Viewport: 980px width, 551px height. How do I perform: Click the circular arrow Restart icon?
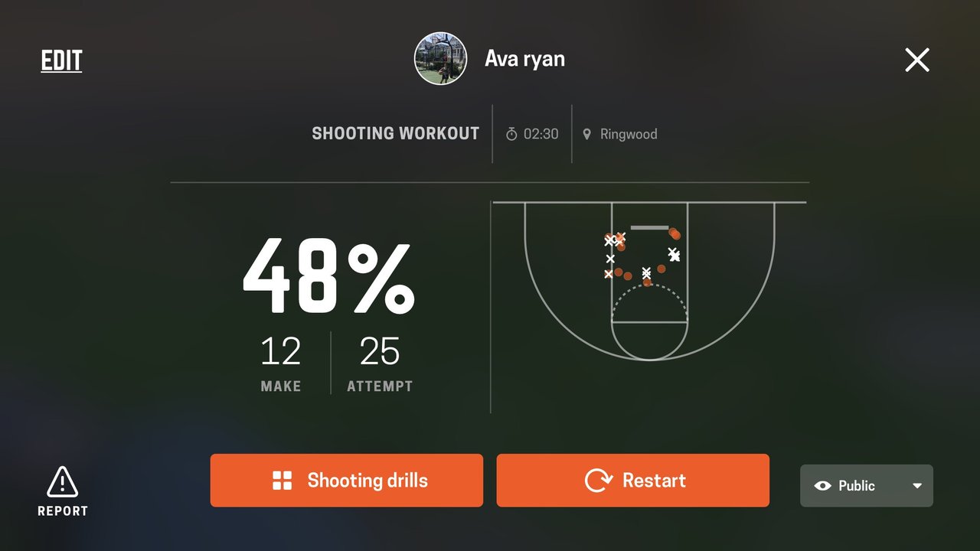pos(599,481)
